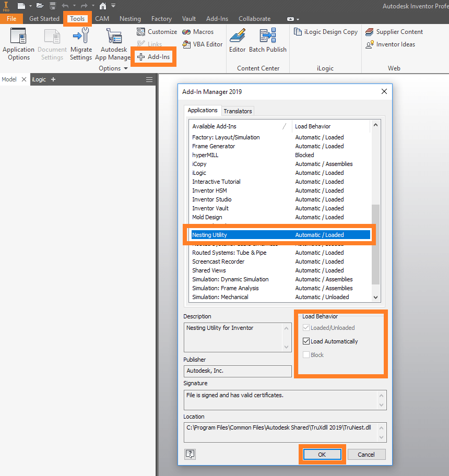Expand the Options panel dropdown

[x=126, y=68]
